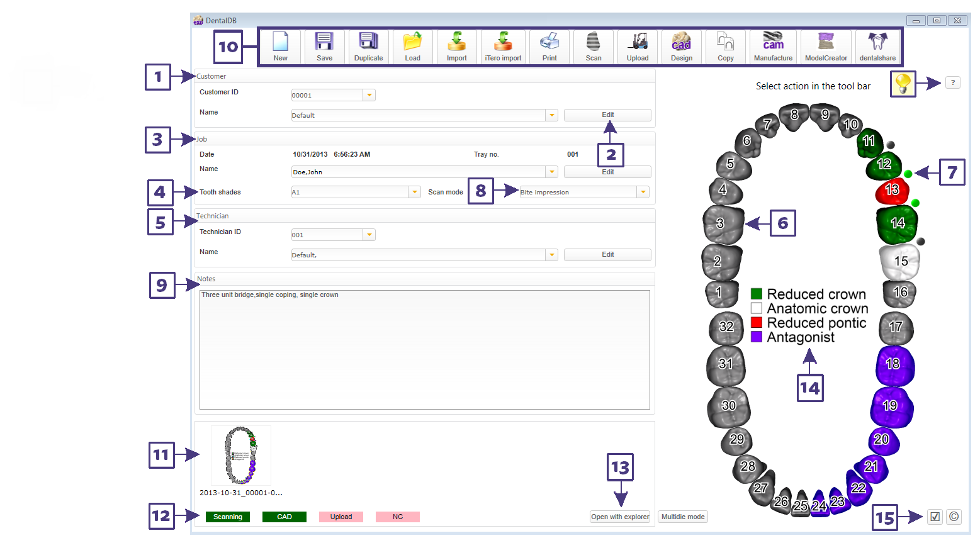The image size is (980, 538).
Task: Toggle connector dot between teeth 11 and 12
Action: [891, 145]
